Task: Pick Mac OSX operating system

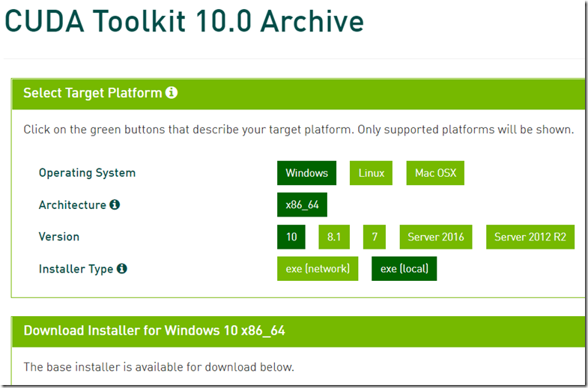Action: tap(435, 173)
